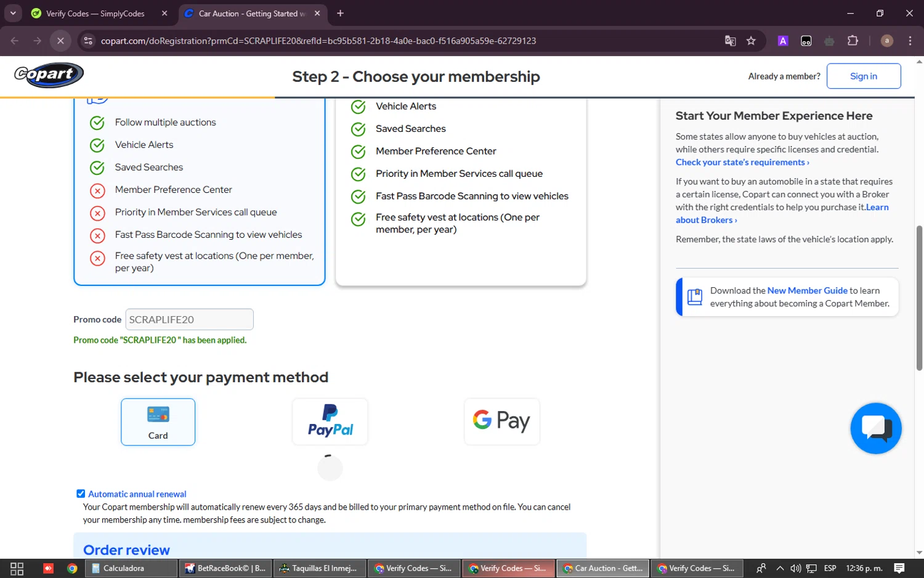Open Calculadora in the taskbar
The height and width of the screenshot is (578, 924).
point(131,568)
